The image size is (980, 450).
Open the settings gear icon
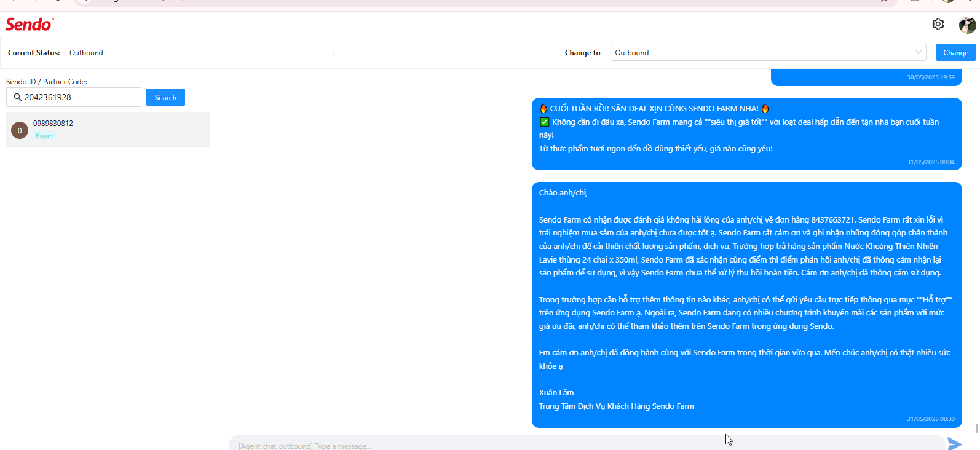pos(938,24)
